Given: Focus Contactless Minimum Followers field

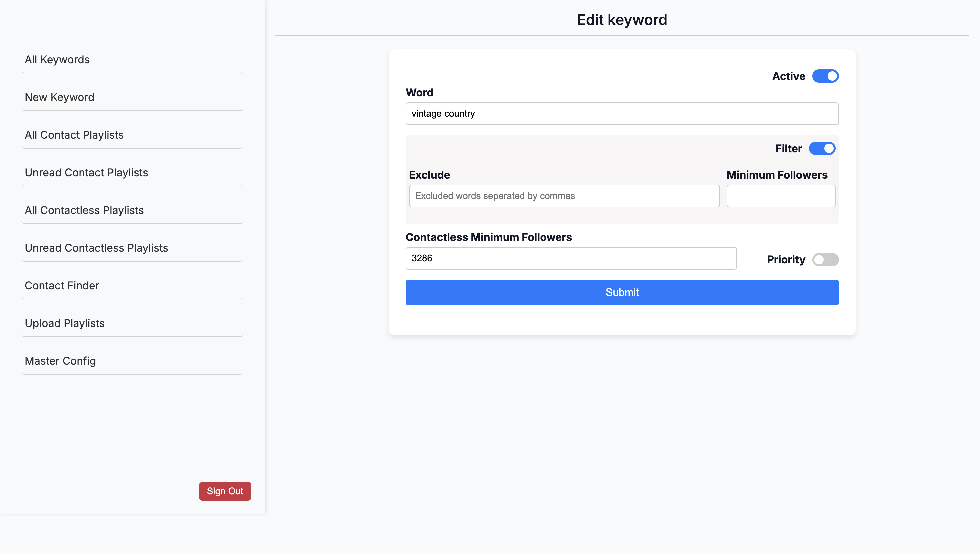Looking at the screenshot, I should point(571,258).
